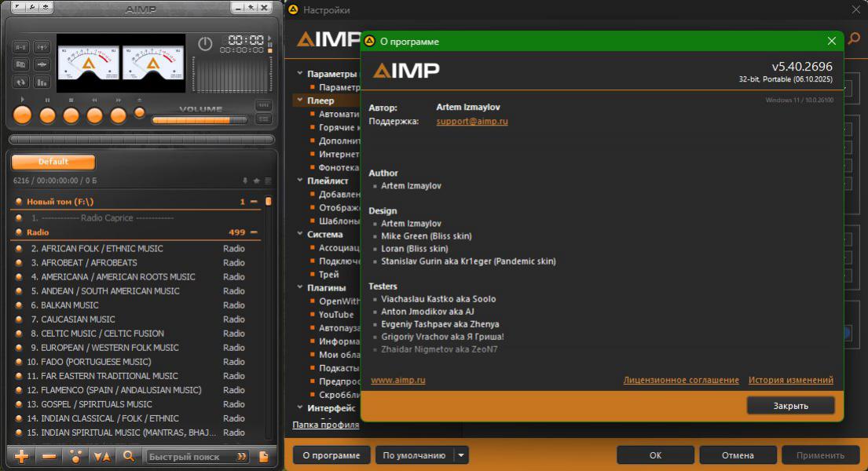The image size is (868, 471).
Task: Click the plus icon to add files
Action: (22, 456)
